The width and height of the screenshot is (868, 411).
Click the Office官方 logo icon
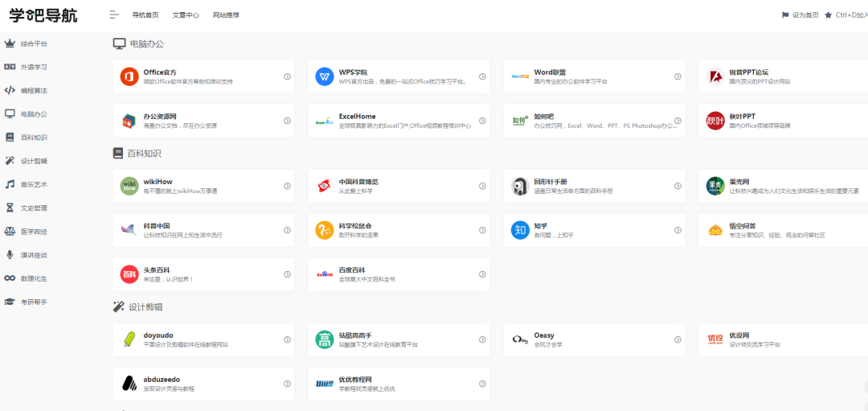coord(129,76)
